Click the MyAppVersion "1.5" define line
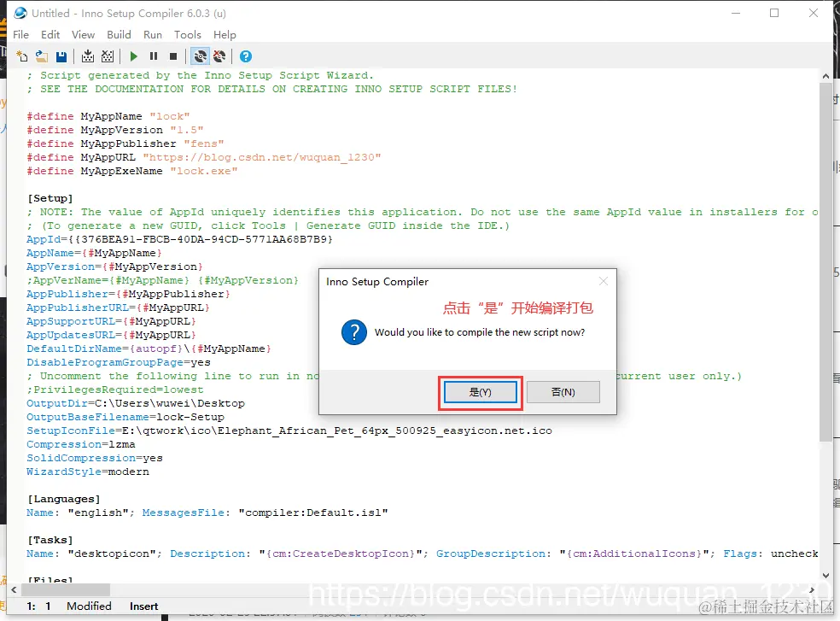The height and width of the screenshot is (621, 840). click(x=115, y=130)
